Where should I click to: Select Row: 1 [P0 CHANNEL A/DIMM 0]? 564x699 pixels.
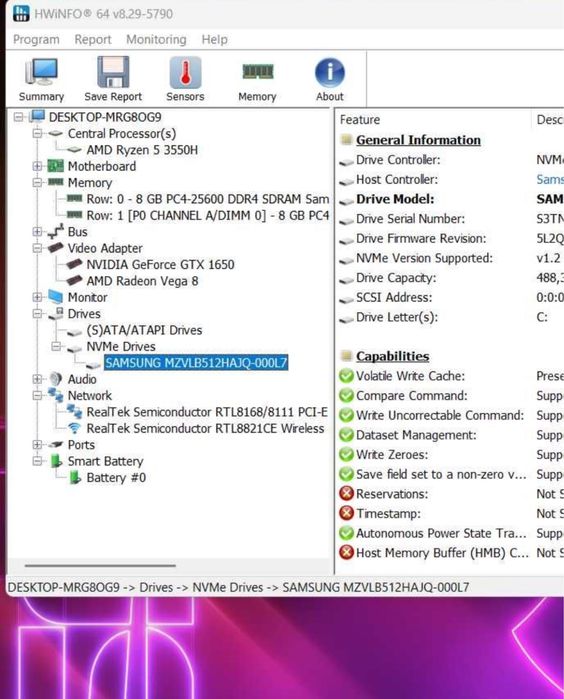[x=208, y=215]
